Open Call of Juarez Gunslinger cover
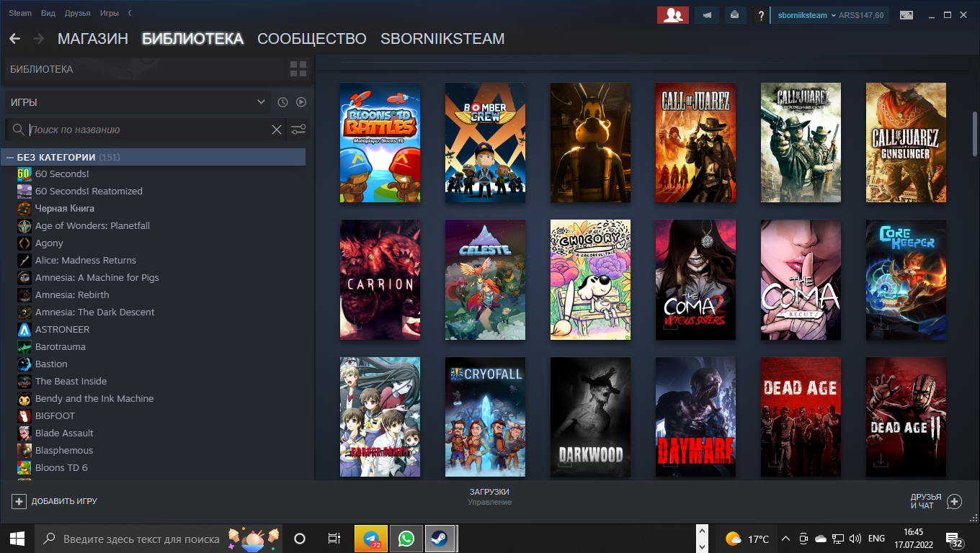 pyautogui.click(x=906, y=143)
